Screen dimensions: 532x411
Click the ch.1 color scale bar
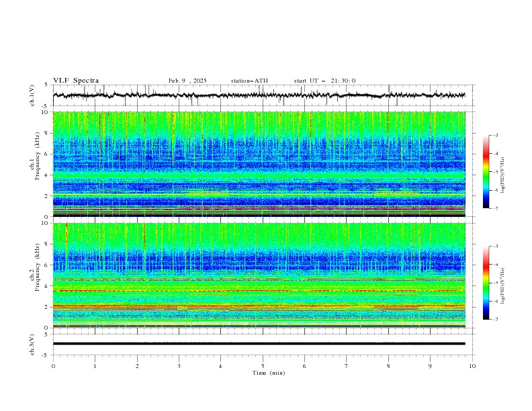pyautogui.click(x=486, y=172)
